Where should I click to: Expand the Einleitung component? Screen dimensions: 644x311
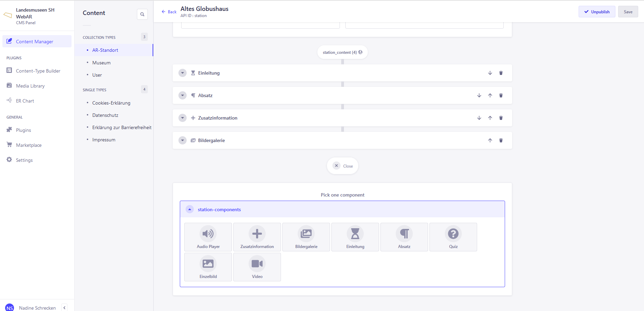(183, 73)
